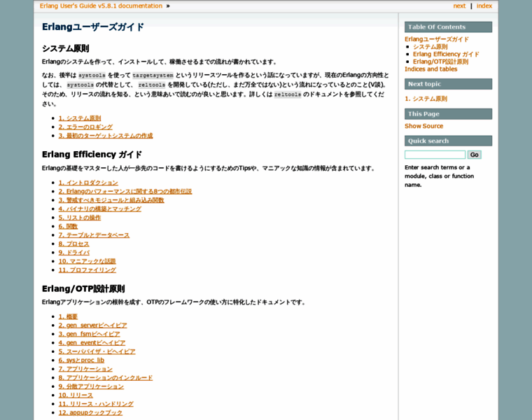532x420 pixels.
Task: Open 9. ドライバ
Action: pyautogui.click(x=74, y=253)
